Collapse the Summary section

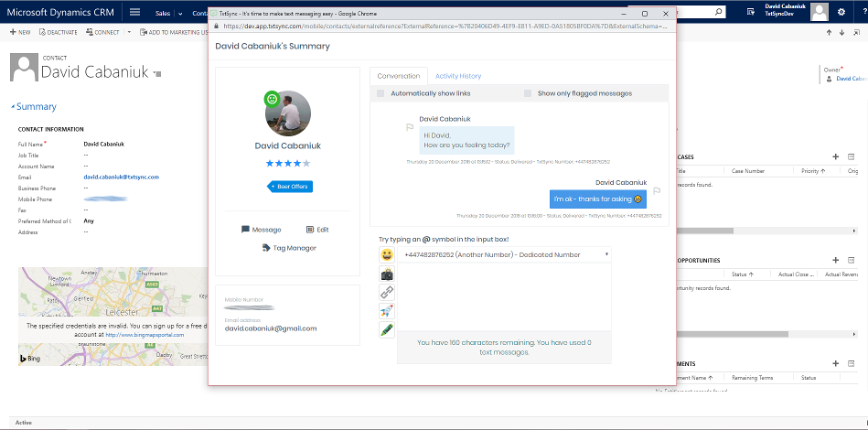(13, 107)
